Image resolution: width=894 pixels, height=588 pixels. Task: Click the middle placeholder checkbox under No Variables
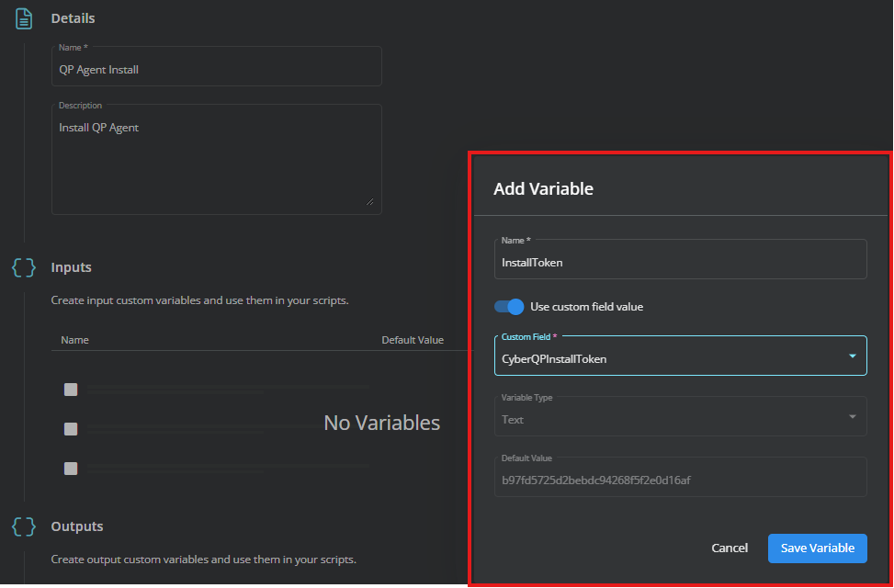click(x=71, y=428)
